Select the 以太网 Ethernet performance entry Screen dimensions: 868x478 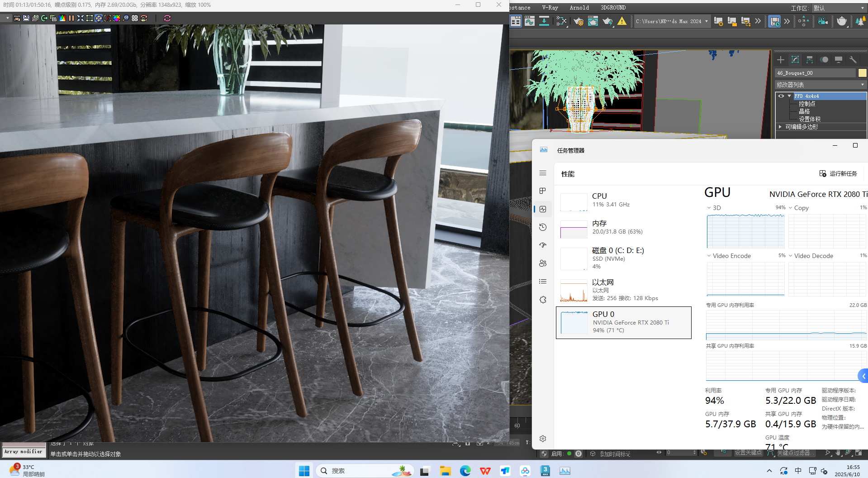click(x=624, y=290)
